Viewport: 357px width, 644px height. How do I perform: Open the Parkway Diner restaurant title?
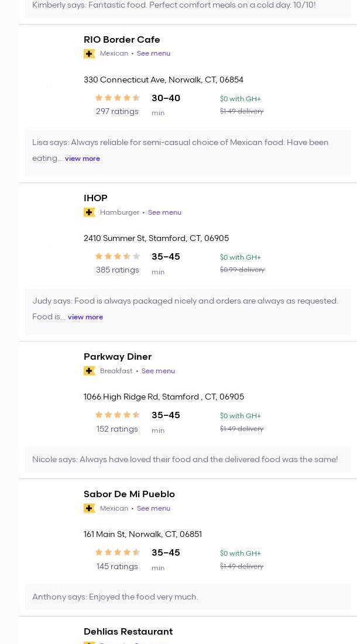tap(118, 357)
